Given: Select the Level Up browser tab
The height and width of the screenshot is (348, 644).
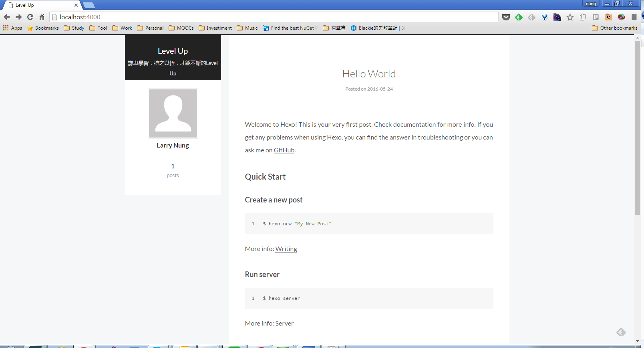Looking at the screenshot, I should [x=42, y=5].
